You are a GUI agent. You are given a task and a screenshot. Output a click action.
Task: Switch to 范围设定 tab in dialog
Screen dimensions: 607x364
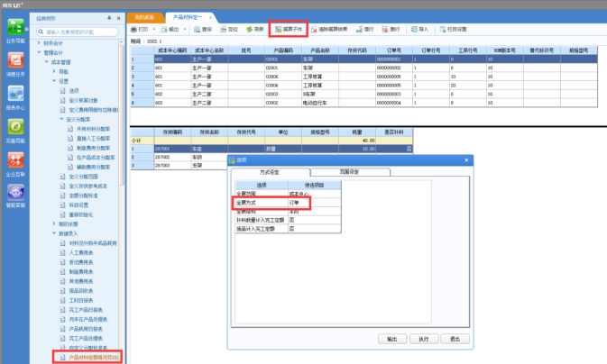350,172
